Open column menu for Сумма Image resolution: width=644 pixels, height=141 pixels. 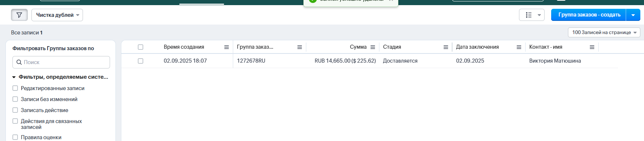tap(373, 47)
